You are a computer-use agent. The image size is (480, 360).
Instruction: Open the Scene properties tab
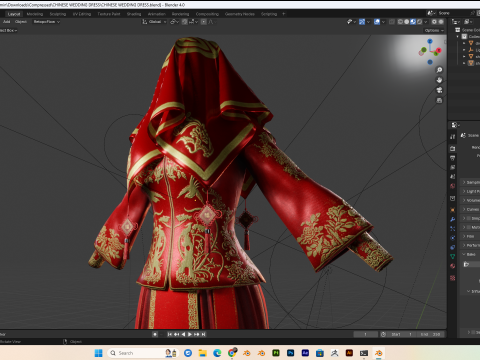[452, 176]
